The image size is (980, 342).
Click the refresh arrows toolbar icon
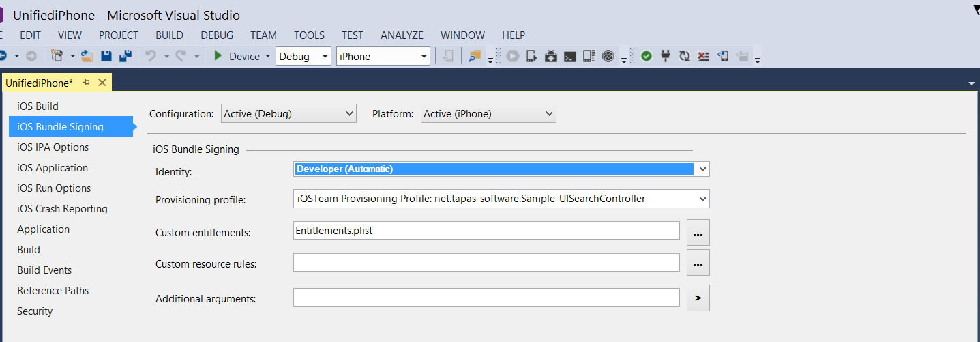(685, 56)
